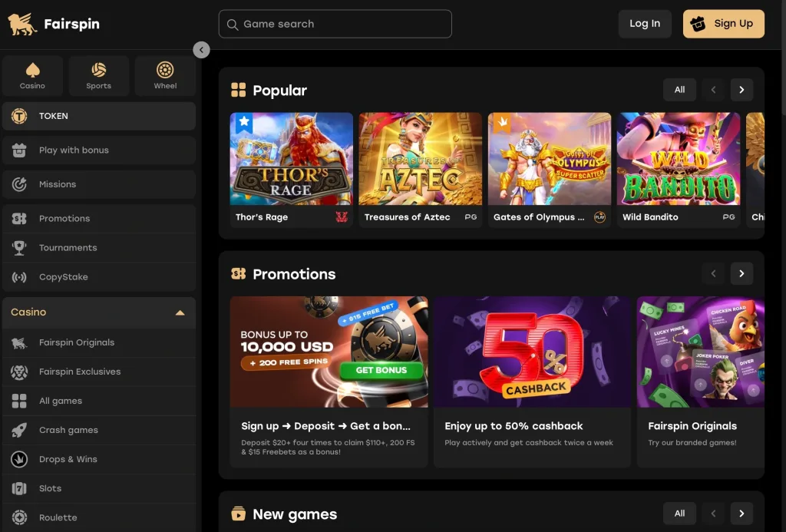The width and height of the screenshot is (786, 532).
Task: Click the Popular section grid icon
Action: point(239,91)
